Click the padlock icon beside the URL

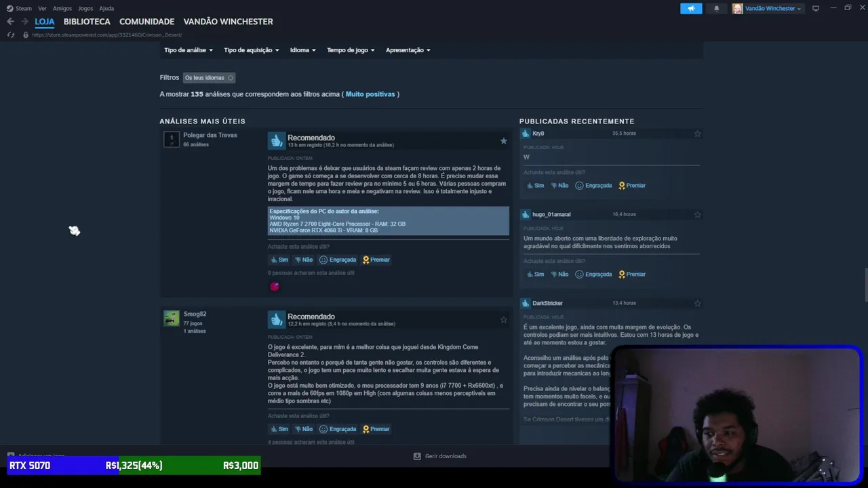(26, 35)
